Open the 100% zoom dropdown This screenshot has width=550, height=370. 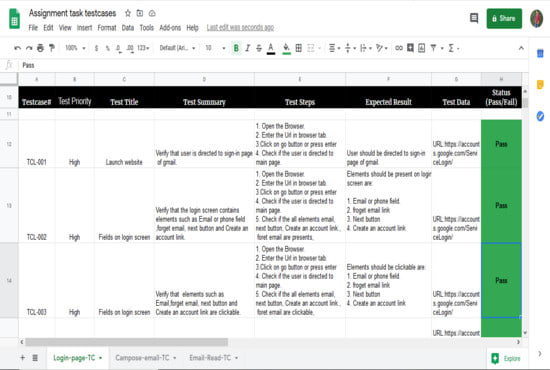(x=75, y=48)
